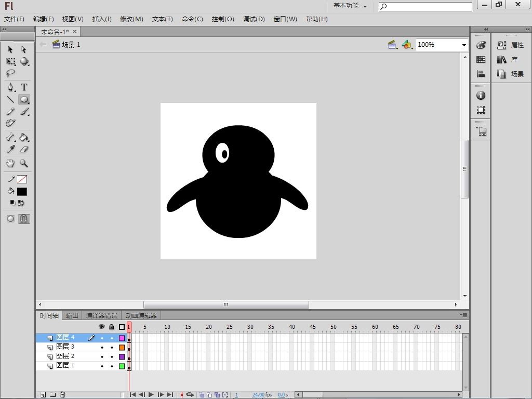Switch to the 编译器错误 tab

(102, 316)
